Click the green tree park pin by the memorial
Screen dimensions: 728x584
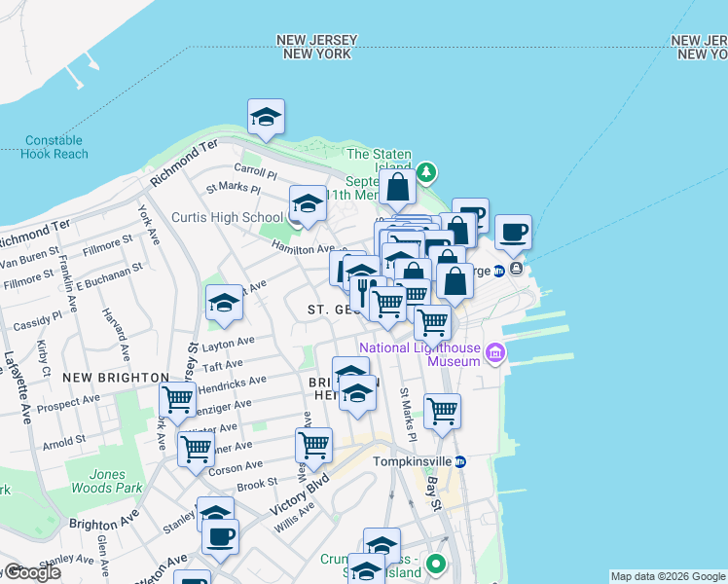tap(425, 172)
